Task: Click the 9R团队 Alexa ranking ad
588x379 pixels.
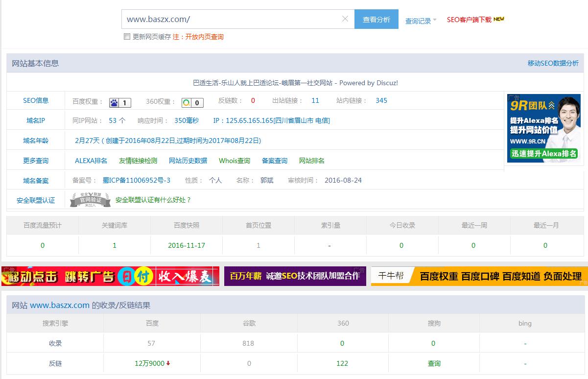Action: (544, 128)
